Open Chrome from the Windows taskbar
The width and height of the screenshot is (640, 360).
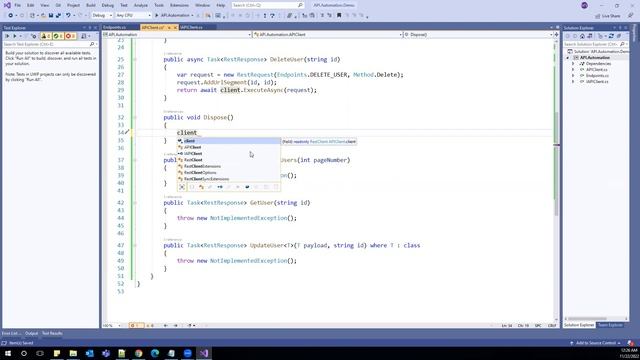[138, 353]
